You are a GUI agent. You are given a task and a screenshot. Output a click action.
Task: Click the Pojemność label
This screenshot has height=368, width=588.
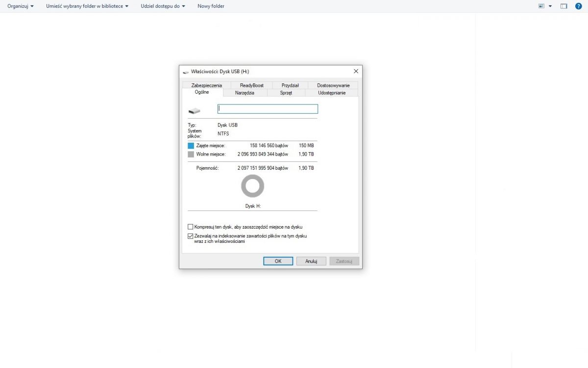pyautogui.click(x=207, y=168)
